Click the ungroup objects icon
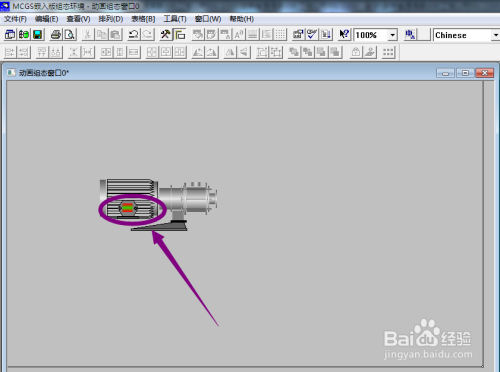500x372 pixels. coord(276,52)
